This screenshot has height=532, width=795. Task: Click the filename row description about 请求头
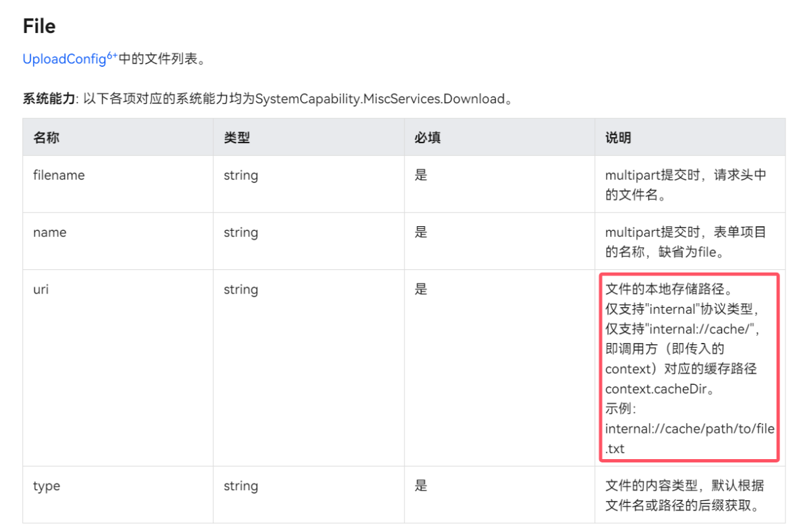(x=686, y=185)
